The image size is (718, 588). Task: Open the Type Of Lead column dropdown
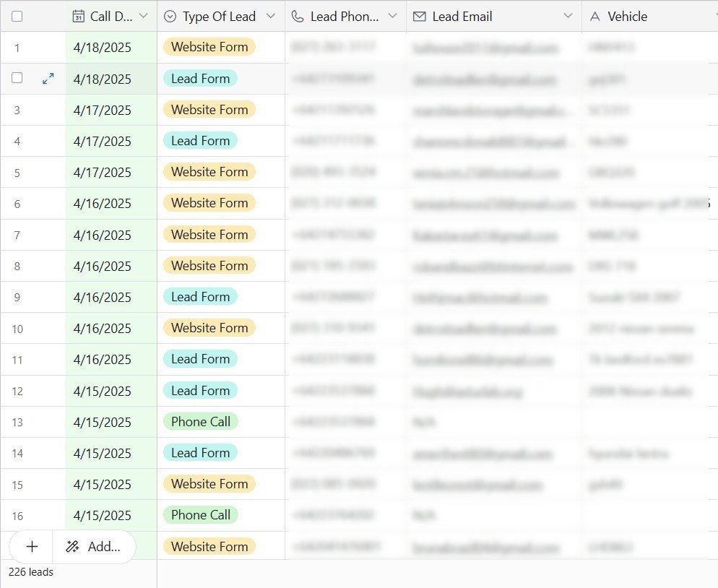point(271,16)
